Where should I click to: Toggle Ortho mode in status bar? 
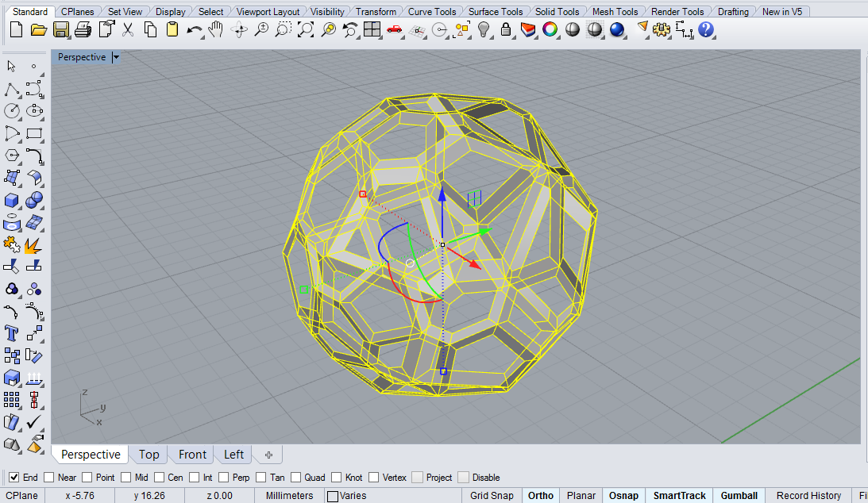tap(540, 495)
